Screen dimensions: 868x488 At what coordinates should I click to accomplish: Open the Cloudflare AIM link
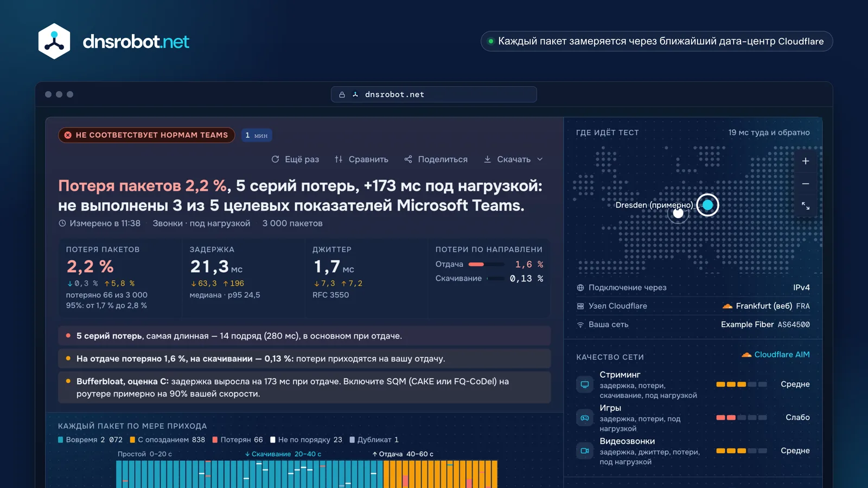(776, 355)
